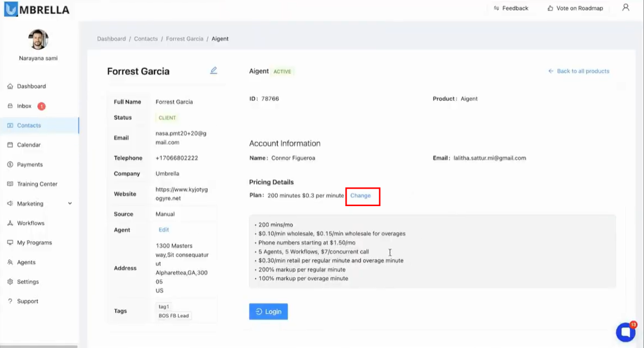Click the Workflows icon in sidebar
644x348 pixels.
11,223
